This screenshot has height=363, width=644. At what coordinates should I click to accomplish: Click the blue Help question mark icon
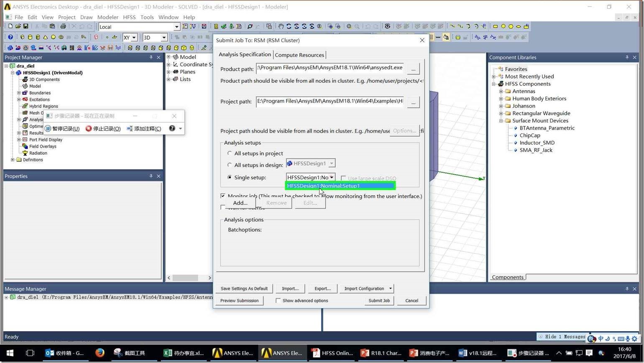(x=10, y=37)
